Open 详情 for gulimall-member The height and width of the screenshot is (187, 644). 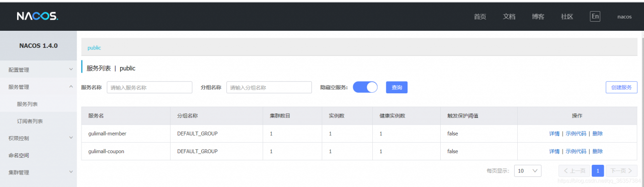tap(554, 134)
